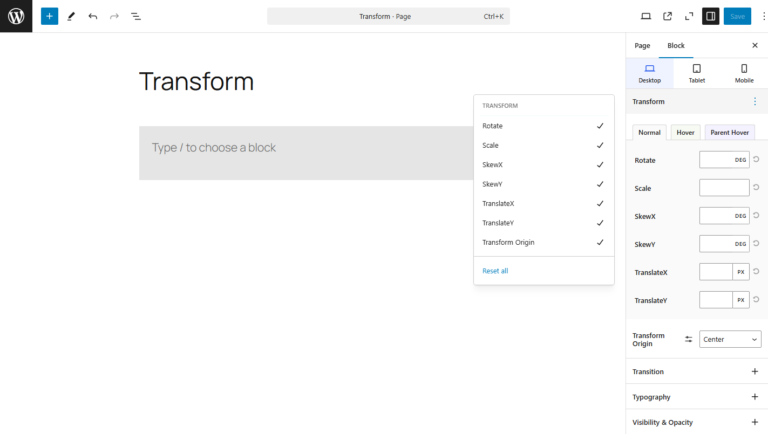
Task: Toggle the settings sidebar icon
Action: coord(710,16)
